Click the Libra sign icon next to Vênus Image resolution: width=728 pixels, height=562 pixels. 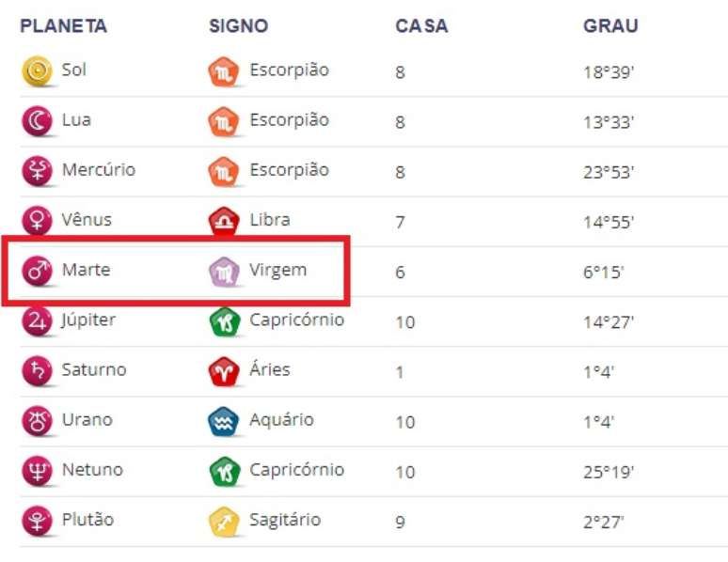tap(224, 222)
